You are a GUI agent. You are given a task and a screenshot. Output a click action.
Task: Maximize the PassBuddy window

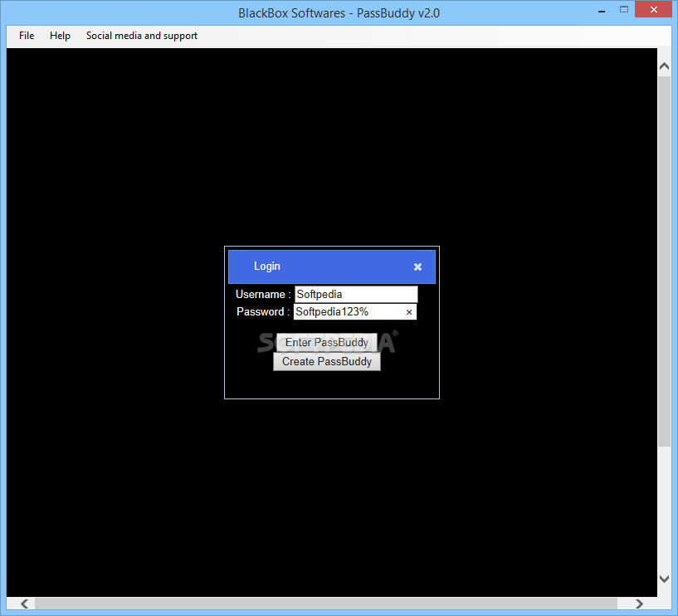pos(623,9)
